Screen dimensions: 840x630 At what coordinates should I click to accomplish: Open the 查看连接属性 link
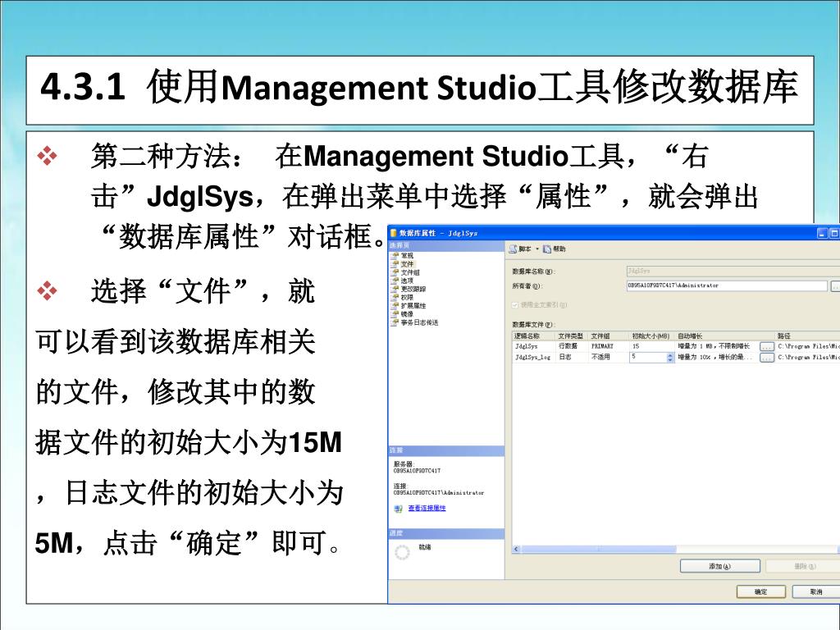(x=427, y=508)
